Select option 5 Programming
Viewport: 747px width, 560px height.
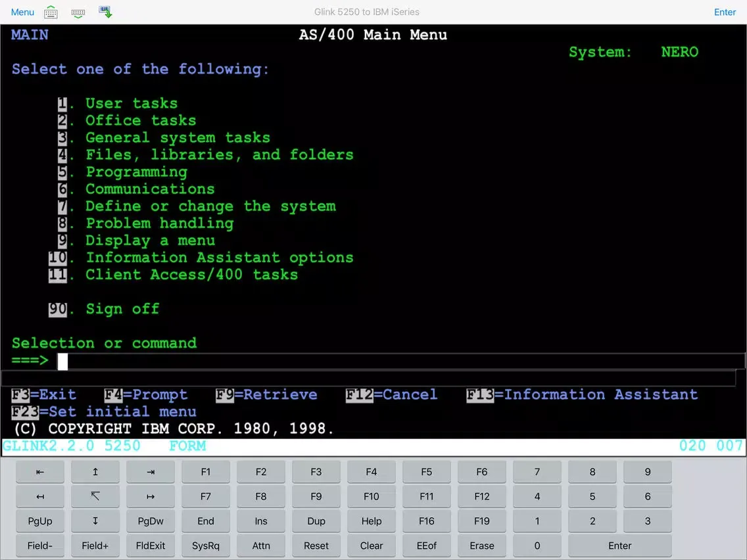click(122, 172)
